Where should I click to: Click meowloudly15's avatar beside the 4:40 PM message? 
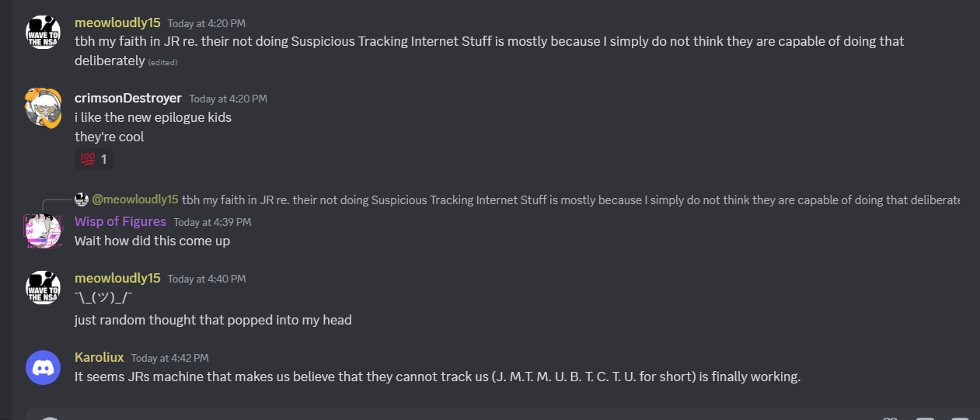click(x=44, y=287)
